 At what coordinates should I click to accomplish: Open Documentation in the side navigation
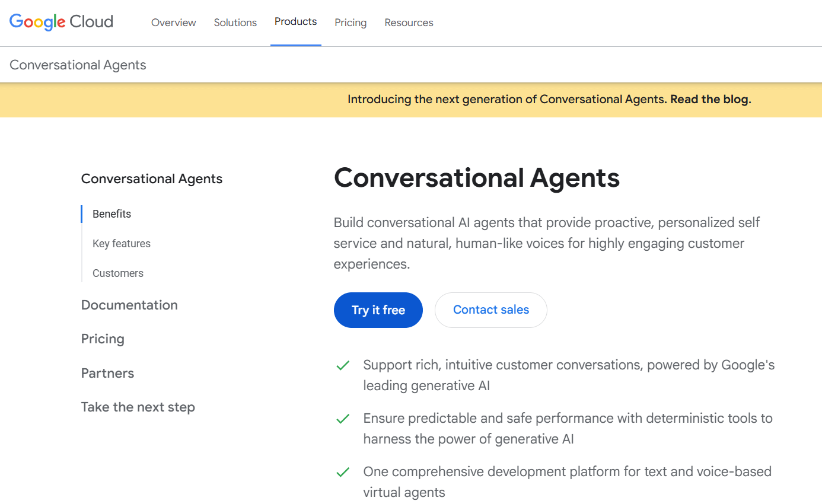click(129, 305)
